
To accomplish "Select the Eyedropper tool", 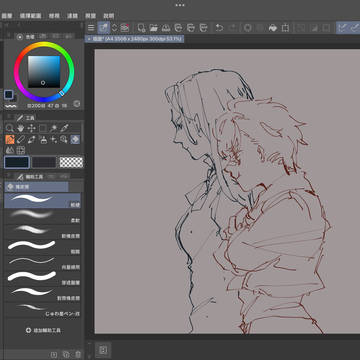I will (x=64, y=128).
